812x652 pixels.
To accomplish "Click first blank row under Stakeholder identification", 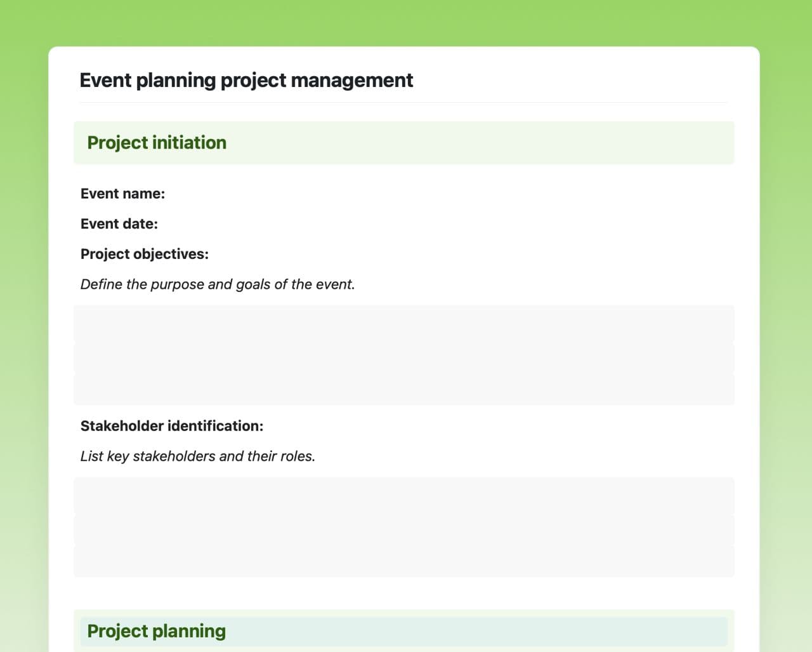I will pos(403,496).
